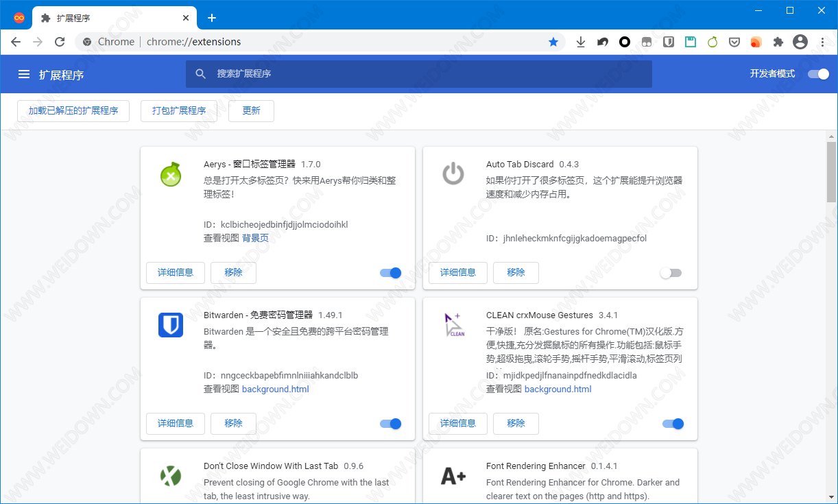Open the downloads arrow toolbar icon

pyautogui.click(x=581, y=42)
